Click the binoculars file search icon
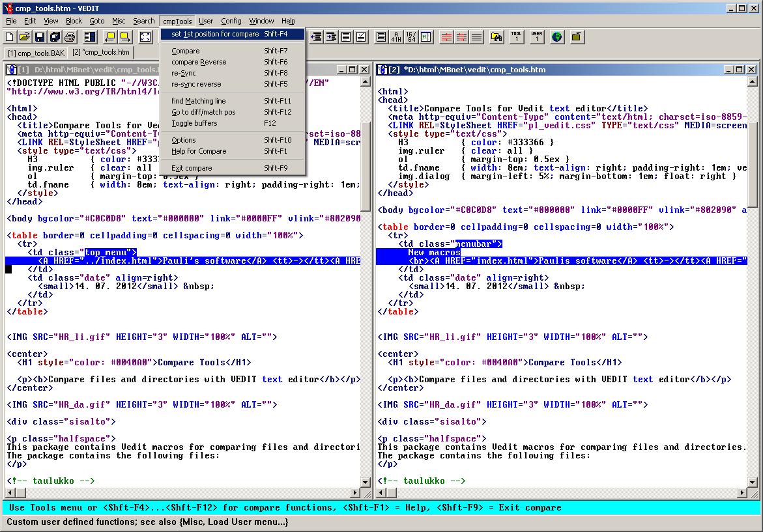Screen dimensions: 763x532 (x=496, y=37)
